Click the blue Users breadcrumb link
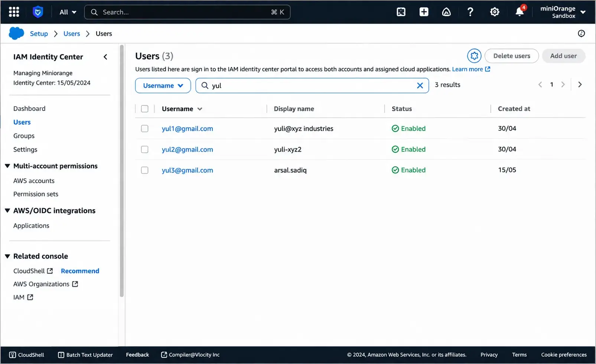Screen dimensions: 596x364 tap(72, 34)
